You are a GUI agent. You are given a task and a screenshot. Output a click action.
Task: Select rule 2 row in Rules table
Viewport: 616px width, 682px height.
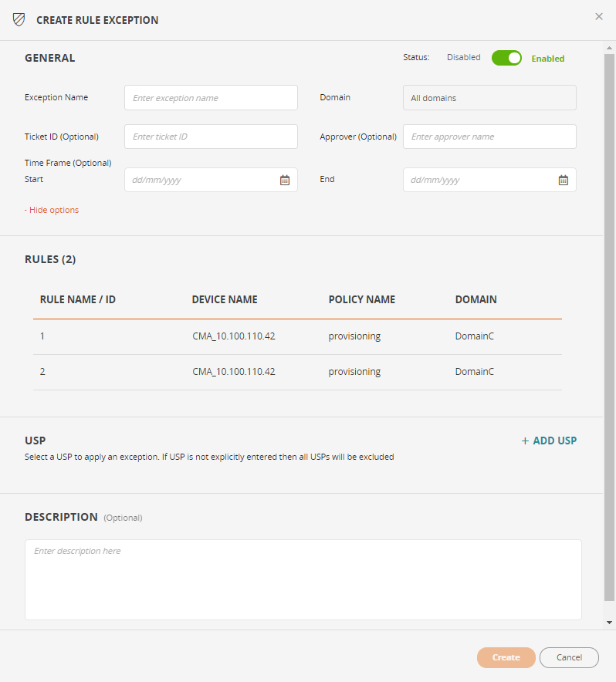coord(297,371)
